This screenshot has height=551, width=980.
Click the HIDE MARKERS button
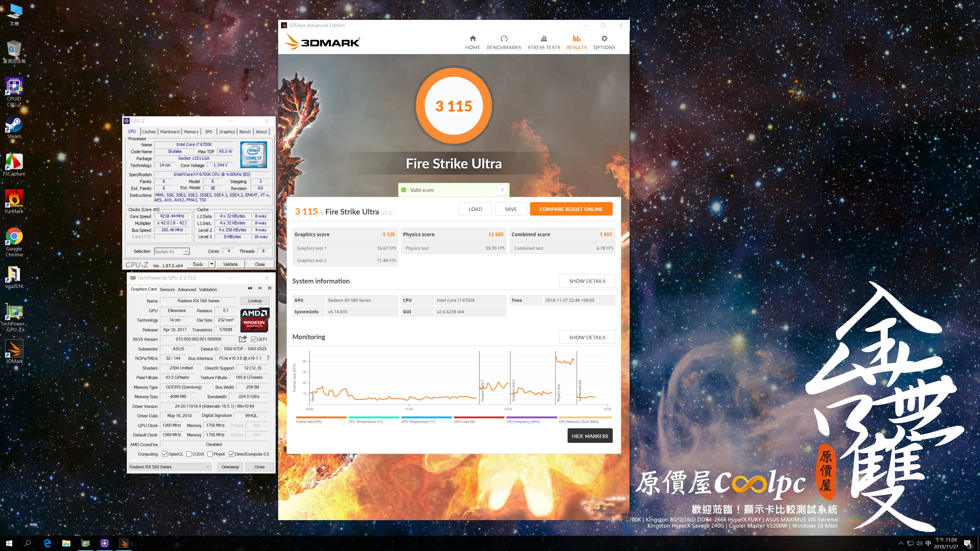[590, 436]
